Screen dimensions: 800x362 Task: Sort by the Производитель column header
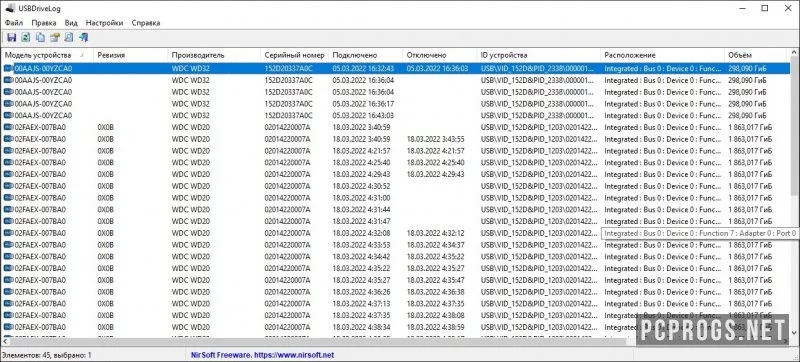coord(214,55)
